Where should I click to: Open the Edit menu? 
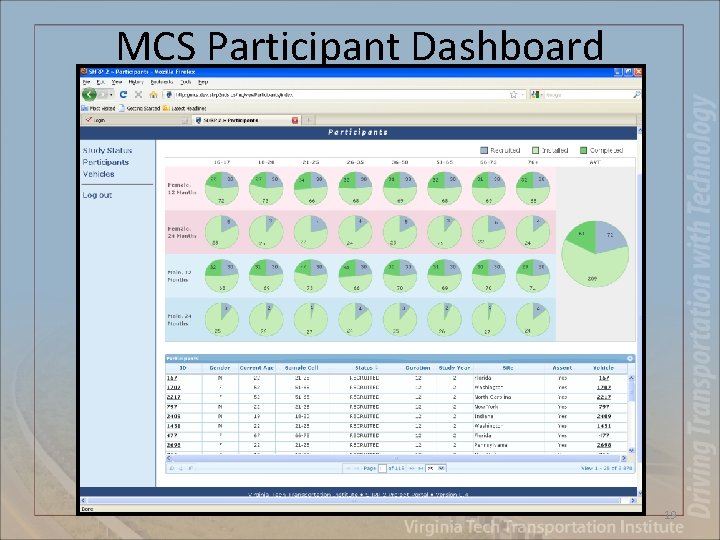(x=101, y=82)
